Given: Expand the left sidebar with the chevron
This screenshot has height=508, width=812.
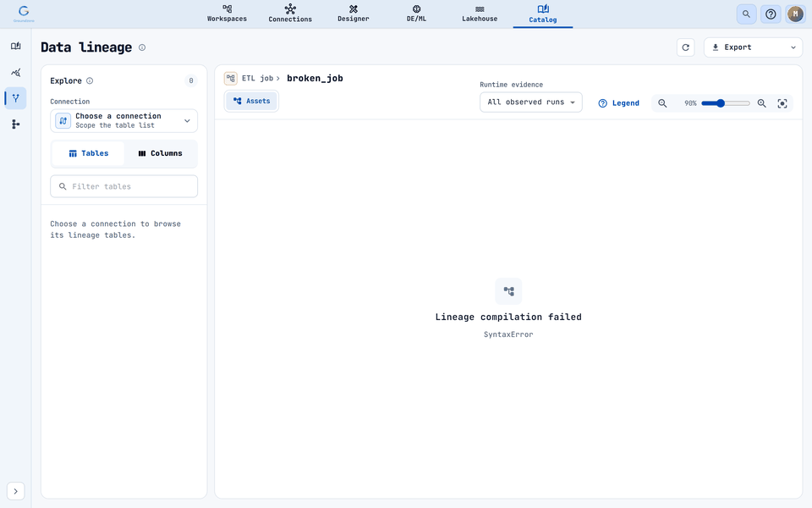Looking at the screenshot, I should tap(15, 491).
